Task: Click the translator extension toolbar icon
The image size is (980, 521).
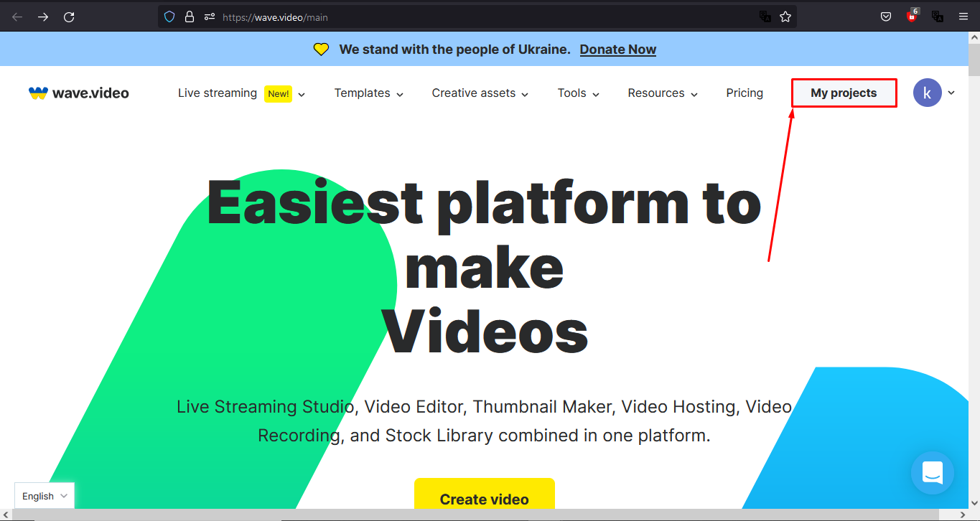Action: pyautogui.click(x=937, y=17)
